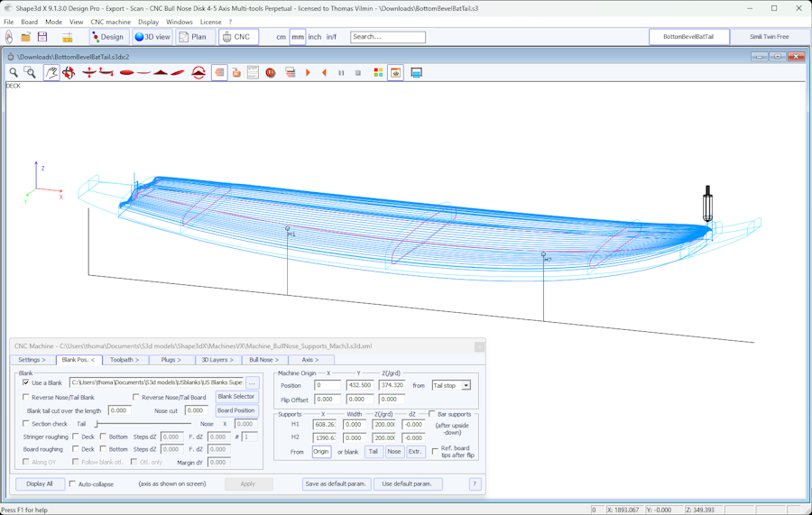Click the red record button icon

coord(271,72)
